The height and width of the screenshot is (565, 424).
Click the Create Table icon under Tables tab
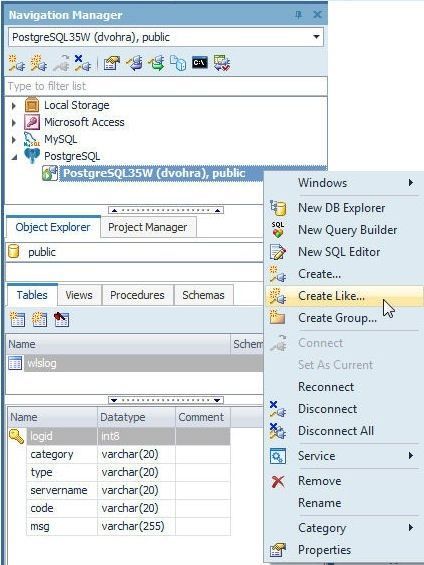17,319
